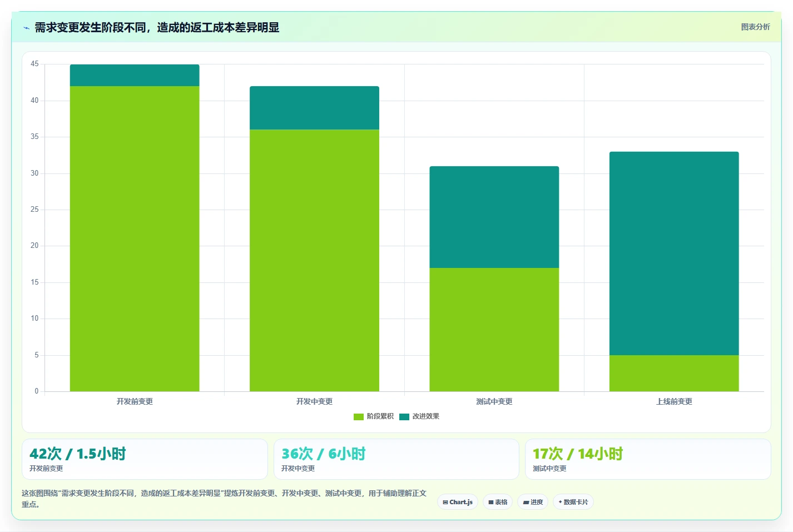Click the x-axis label 开发中变更

click(314, 401)
